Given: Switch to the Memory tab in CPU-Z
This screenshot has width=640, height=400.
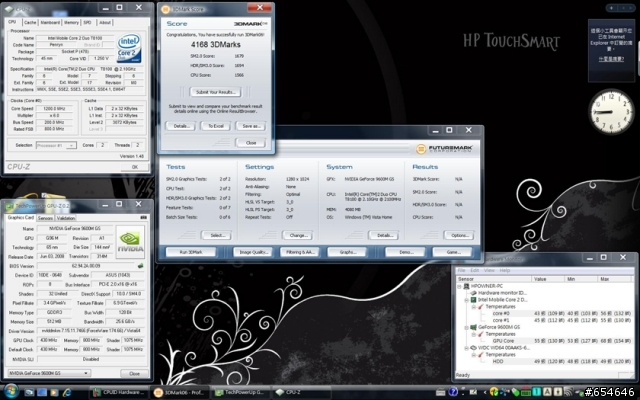Looking at the screenshot, I should (x=71, y=22).
